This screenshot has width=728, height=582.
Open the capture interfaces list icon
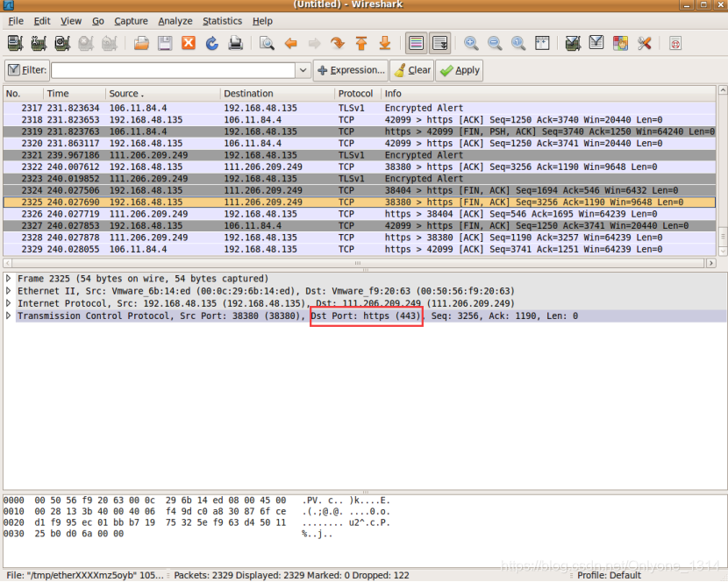click(x=15, y=43)
